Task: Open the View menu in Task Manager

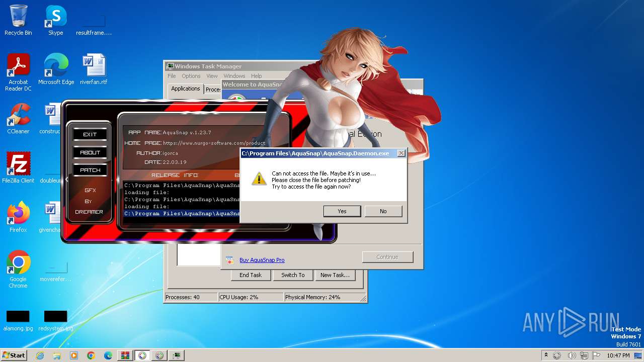Action: (x=212, y=76)
